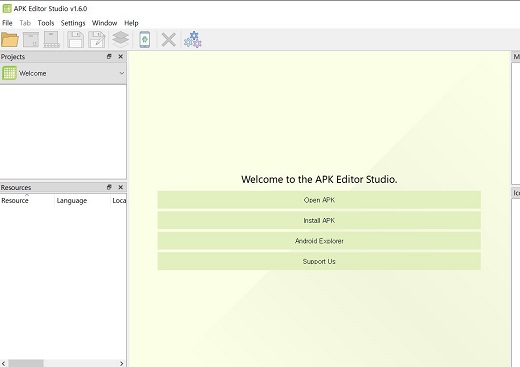Open the Window menu

click(x=104, y=23)
